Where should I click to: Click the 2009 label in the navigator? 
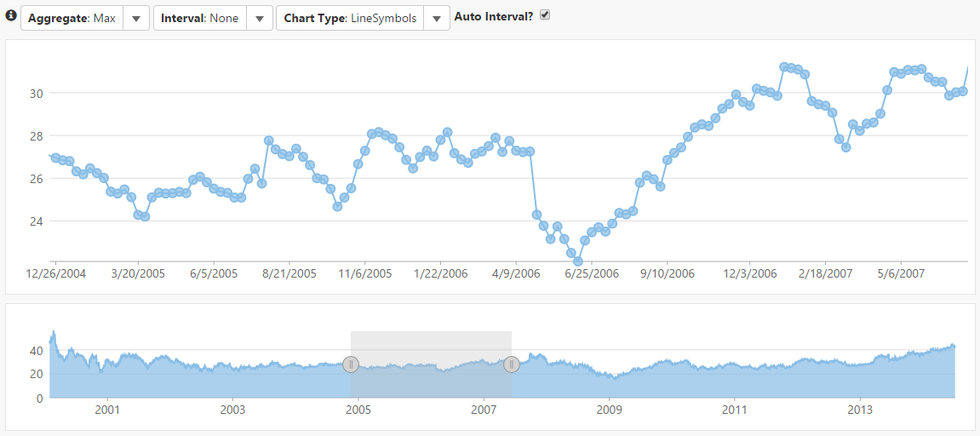click(x=610, y=410)
